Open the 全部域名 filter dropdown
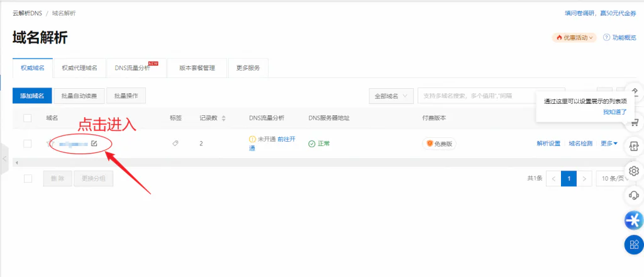 391,96
